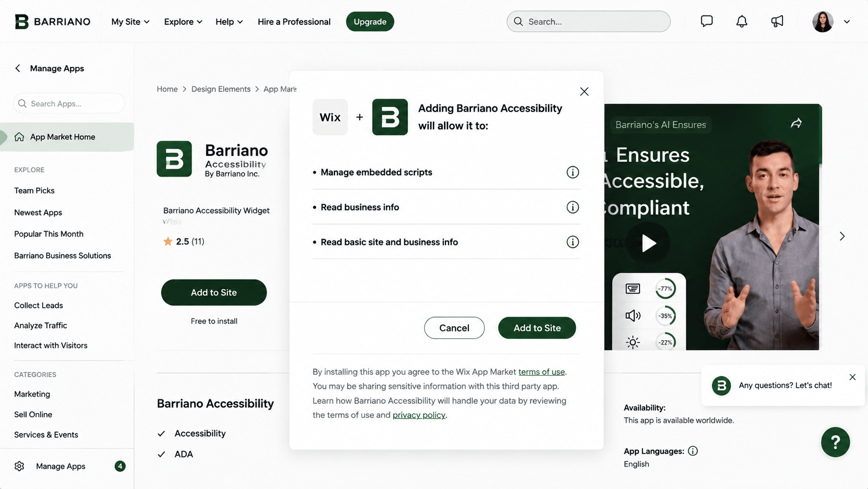Open Manage Apps at sidebar bottom
This screenshot has height=489, width=868.
tap(61, 466)
